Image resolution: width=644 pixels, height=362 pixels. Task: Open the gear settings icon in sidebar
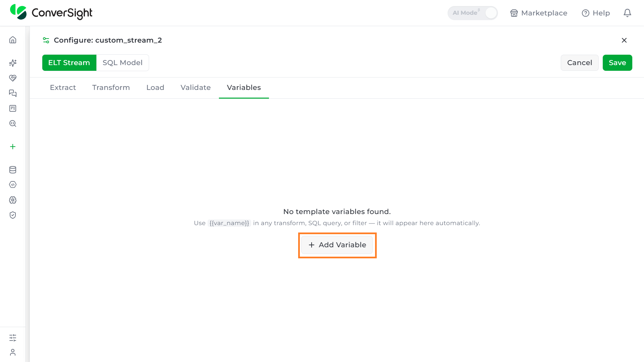coord(13,200)
